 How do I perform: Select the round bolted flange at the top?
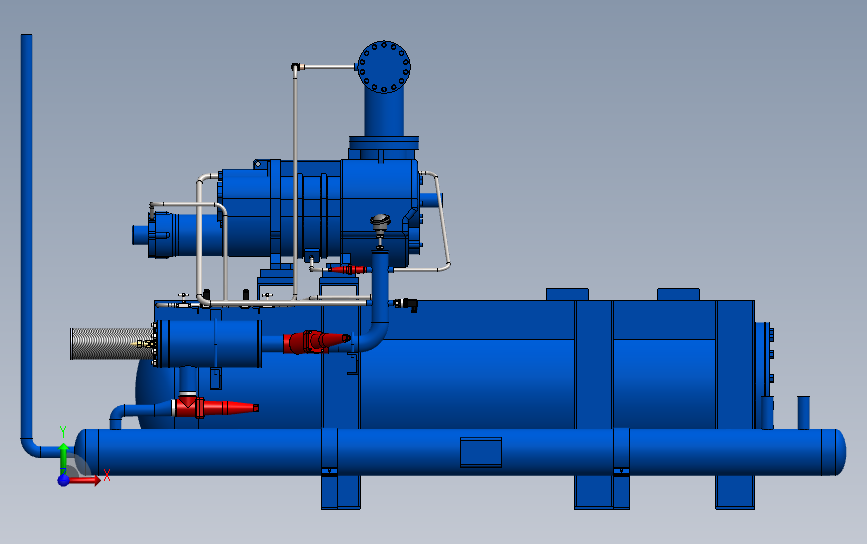pyautogui.click(x=384, y=66)
